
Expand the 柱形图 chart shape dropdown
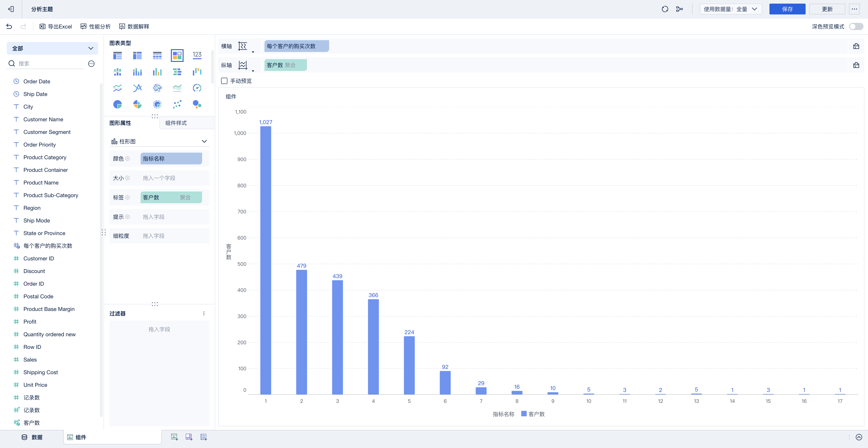159,141
